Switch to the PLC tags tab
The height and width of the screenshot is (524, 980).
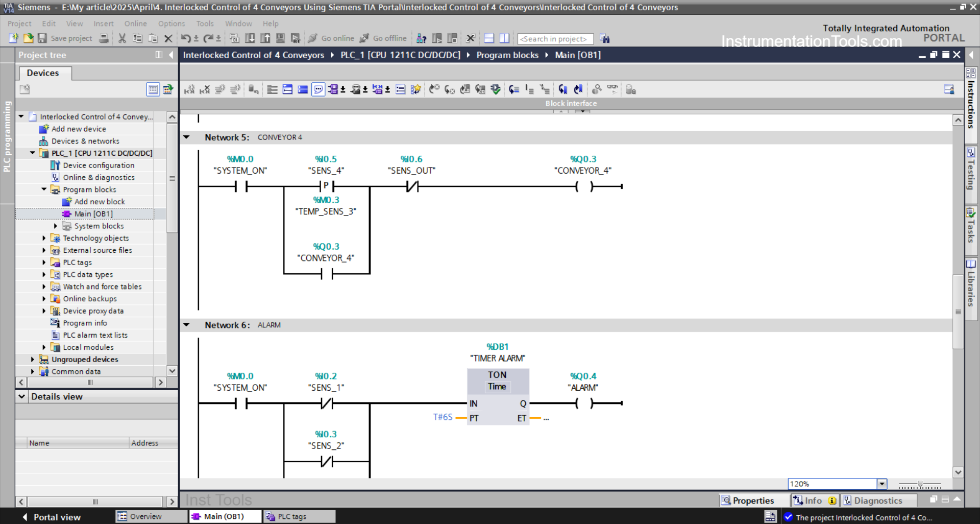tap(299, 516)
